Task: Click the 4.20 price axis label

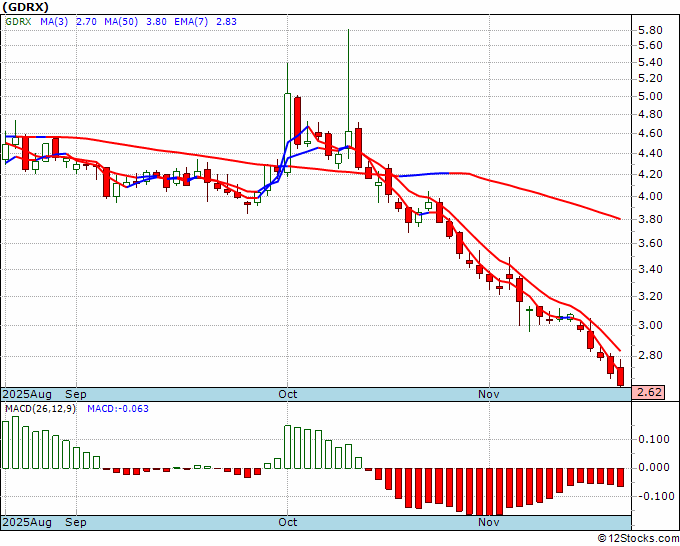Action: coord(650,174)
